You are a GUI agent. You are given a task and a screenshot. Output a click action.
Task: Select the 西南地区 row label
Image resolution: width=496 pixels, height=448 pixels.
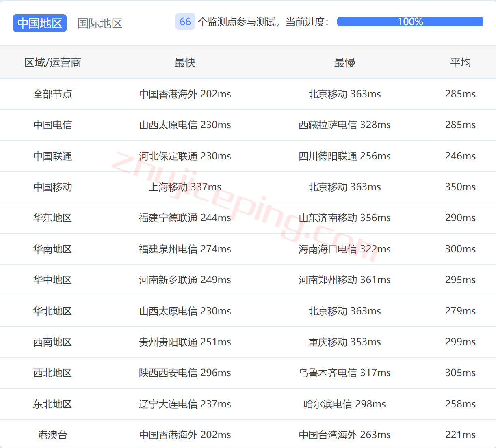[x=53, y=342]
